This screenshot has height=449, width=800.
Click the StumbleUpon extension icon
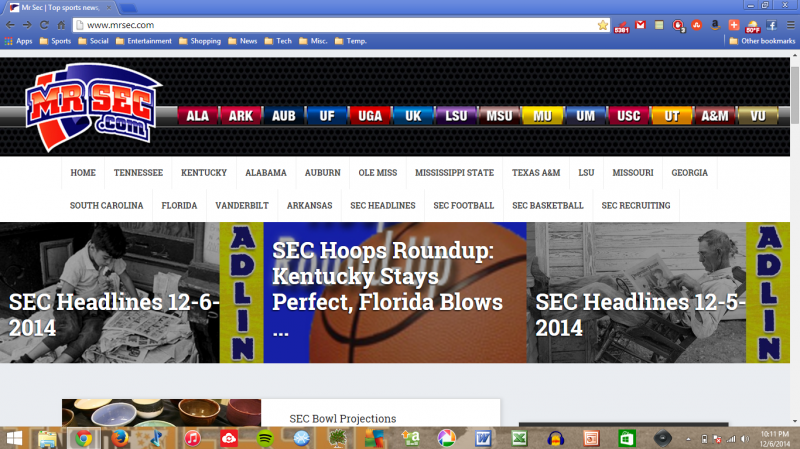pos(696,25)
